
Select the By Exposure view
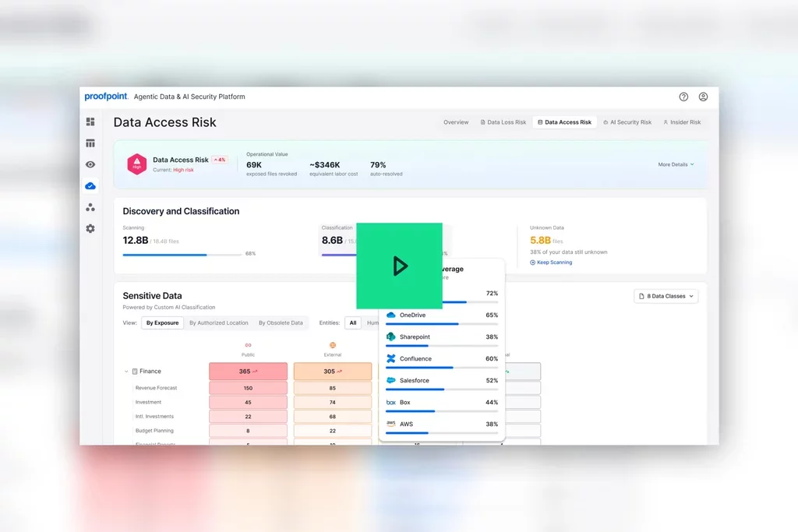pyautogui.click(x=162, y=323)
